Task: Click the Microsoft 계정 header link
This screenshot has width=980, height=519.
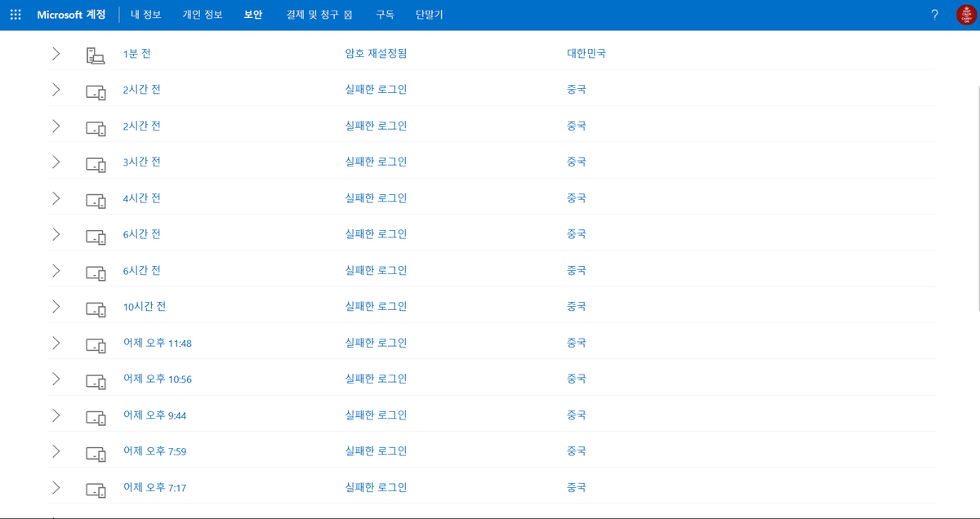Action: pyautogui.click(x=71, y=15)
